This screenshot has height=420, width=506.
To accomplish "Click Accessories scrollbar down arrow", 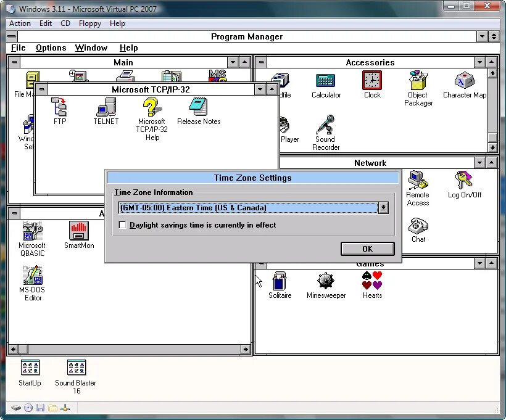I will click(x=492, y=147).
